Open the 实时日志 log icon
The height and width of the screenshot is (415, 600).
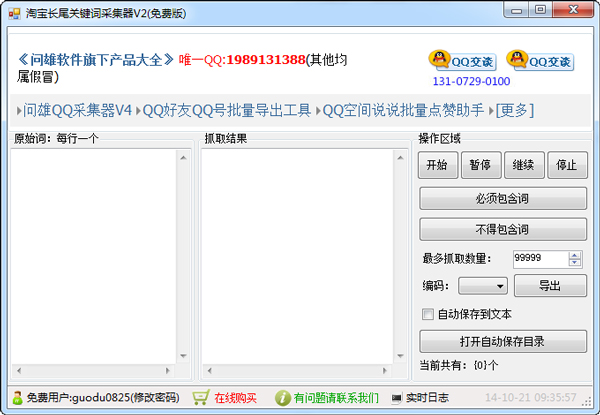pos(396,398)
